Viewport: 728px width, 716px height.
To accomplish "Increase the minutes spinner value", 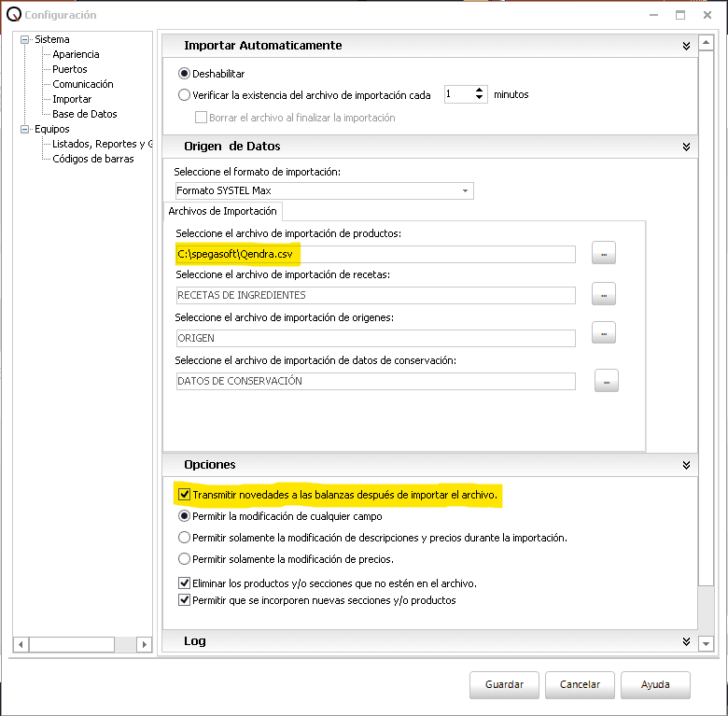I will coord(481,91).
